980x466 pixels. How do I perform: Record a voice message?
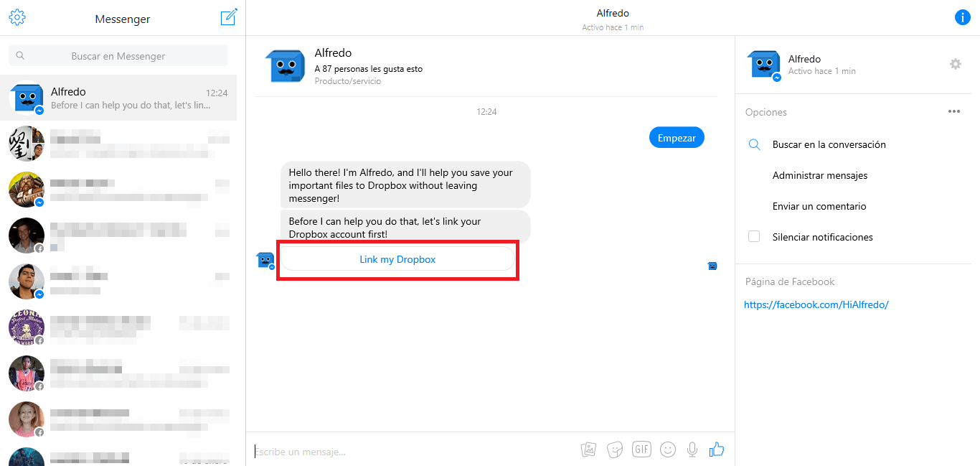(x=692, y=449)
